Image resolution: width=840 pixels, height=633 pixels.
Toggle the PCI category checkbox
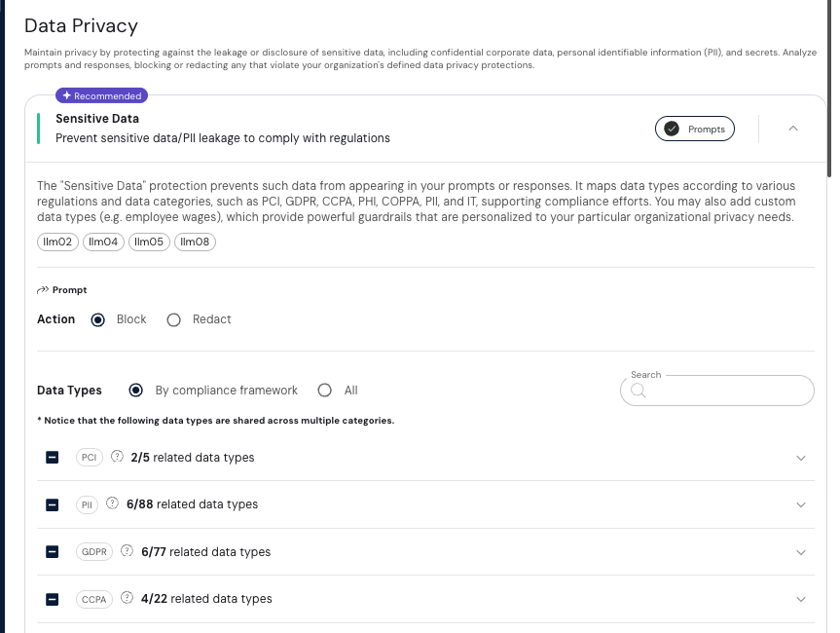point(53,457)
